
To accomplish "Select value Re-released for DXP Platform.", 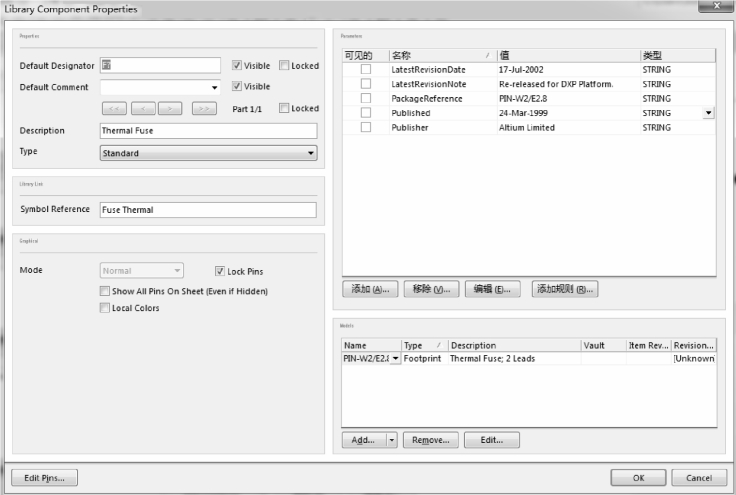I will click(569, 84).
